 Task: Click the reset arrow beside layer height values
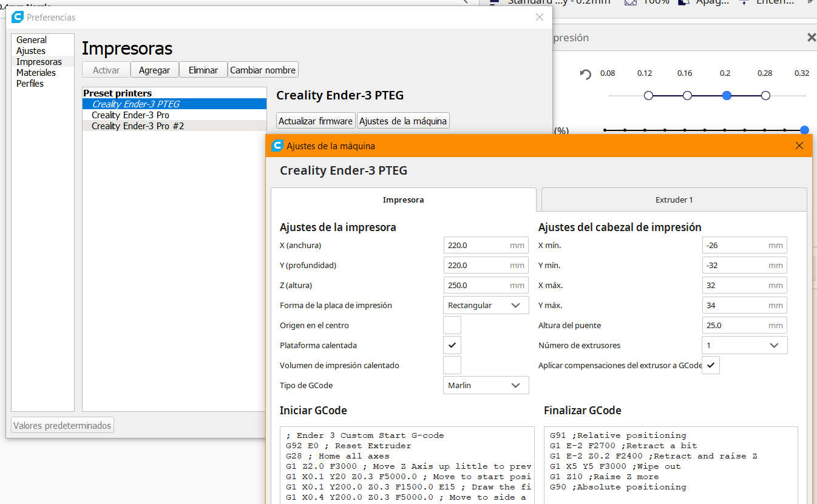585,74
